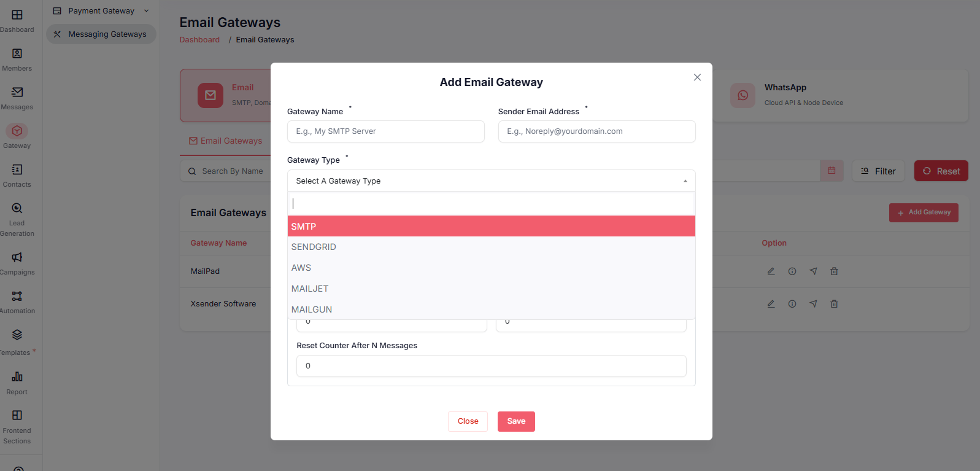Open the Automation sidebar icon
Viewport: 980px width, 471px height.
[17, 297]
